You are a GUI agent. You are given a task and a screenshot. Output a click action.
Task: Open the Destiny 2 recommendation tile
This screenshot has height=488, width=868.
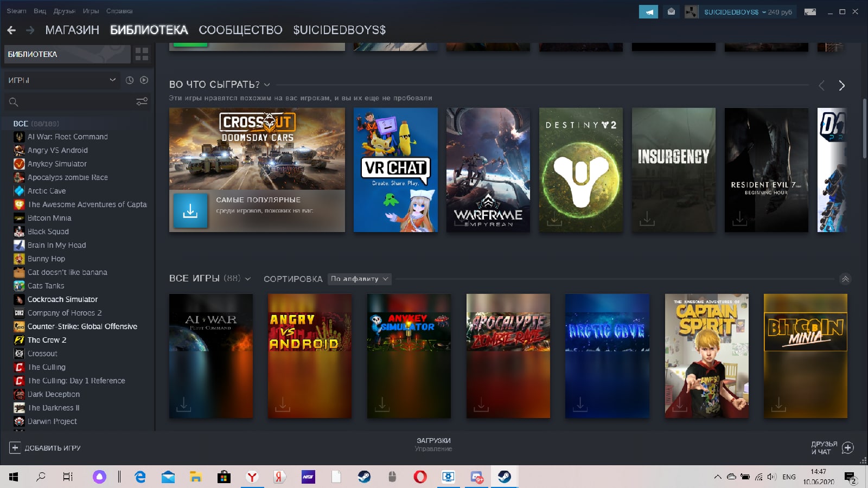coord(581,170)
